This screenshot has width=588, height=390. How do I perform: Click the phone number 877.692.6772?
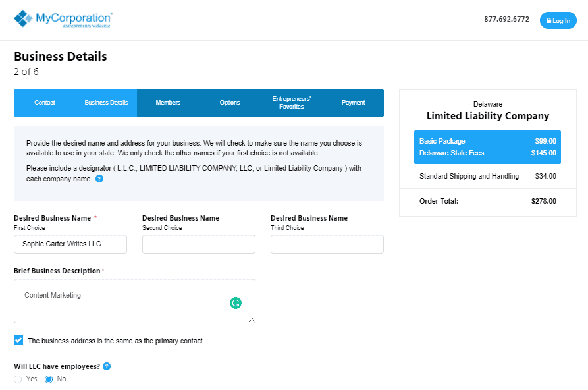pyautogui.click(x=506, y=19)
